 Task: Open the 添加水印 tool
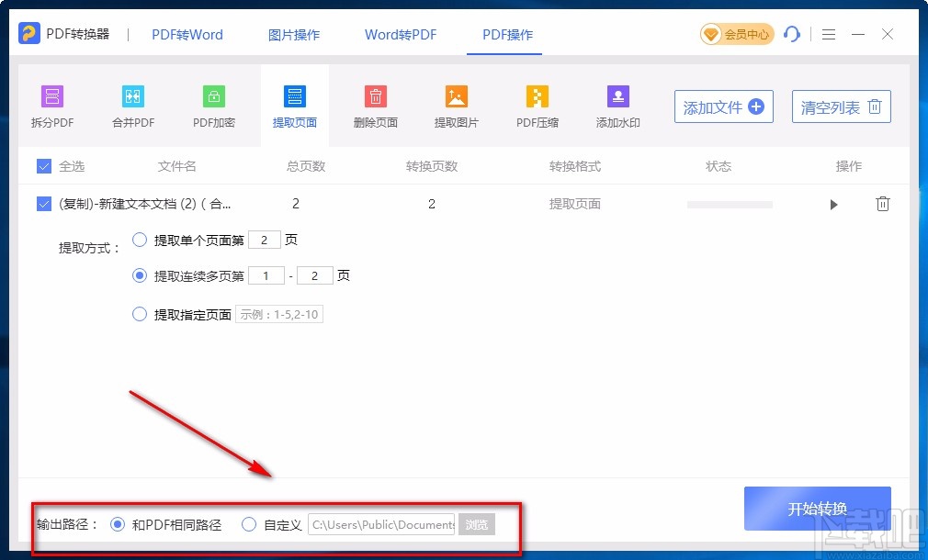pos(617,104)
